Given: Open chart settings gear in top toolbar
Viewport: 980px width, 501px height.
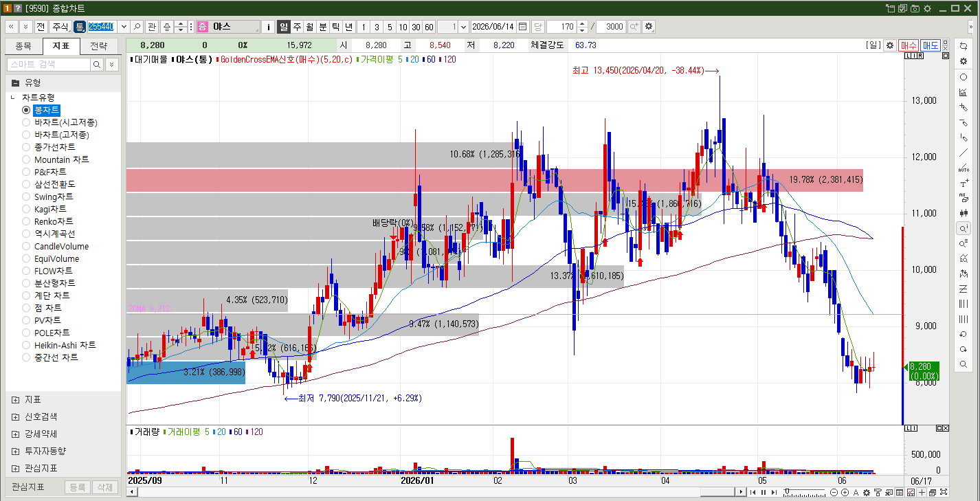Looking at the screenshot, I should click(648, 27).
